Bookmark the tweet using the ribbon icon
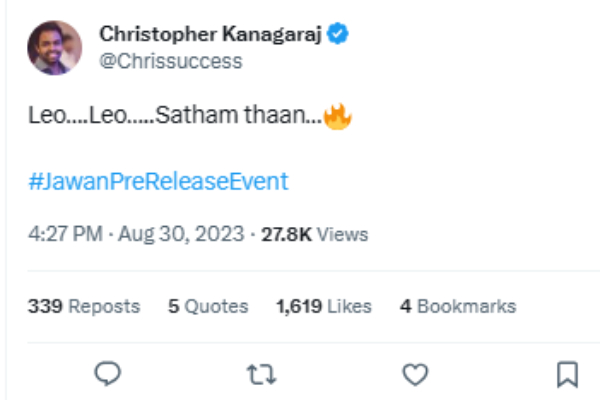This screenshot has height=400, width=600. point(566,374)
